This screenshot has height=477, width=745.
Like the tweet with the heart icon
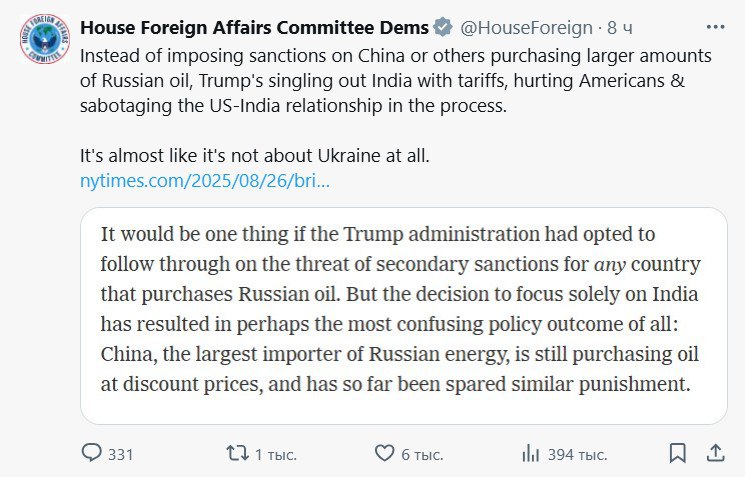384,453
